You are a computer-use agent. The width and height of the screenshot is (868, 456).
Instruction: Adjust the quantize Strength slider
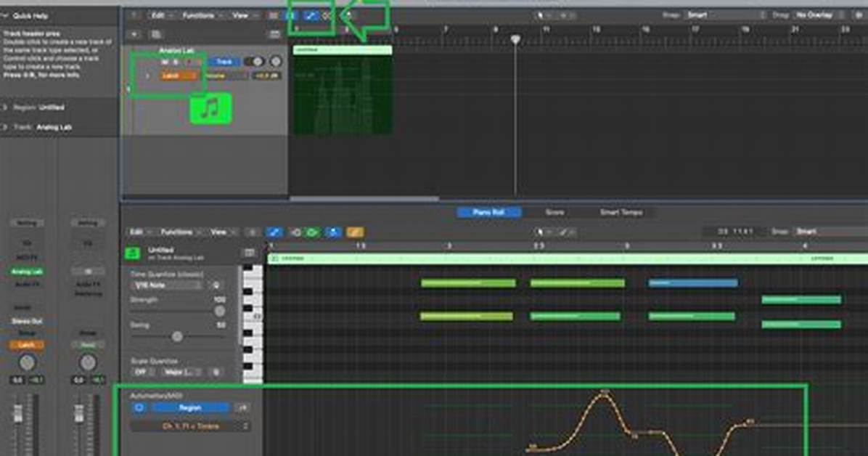(x=221, y=311)
